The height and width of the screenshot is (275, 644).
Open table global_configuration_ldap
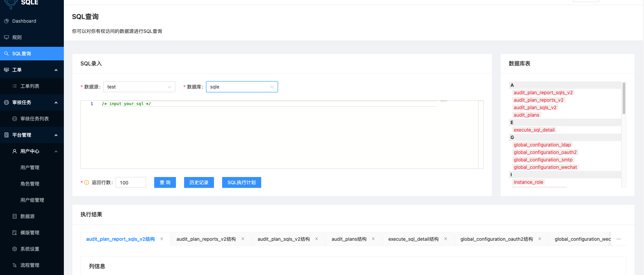click(x=542, y=145)
